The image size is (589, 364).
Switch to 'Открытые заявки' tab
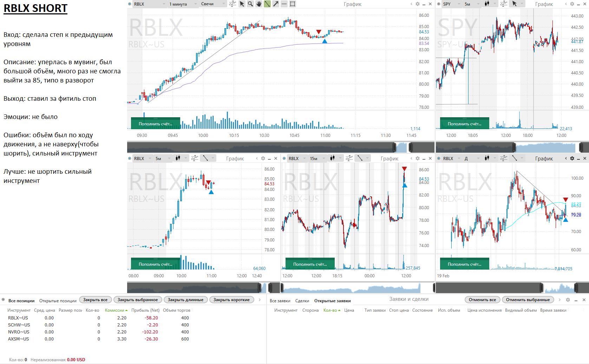click(332, 301)
